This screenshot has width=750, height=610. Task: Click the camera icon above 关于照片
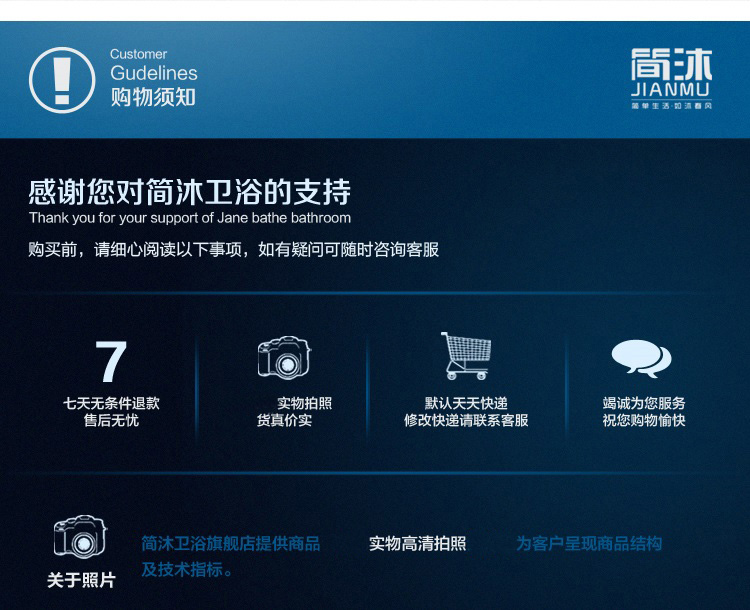80,536
